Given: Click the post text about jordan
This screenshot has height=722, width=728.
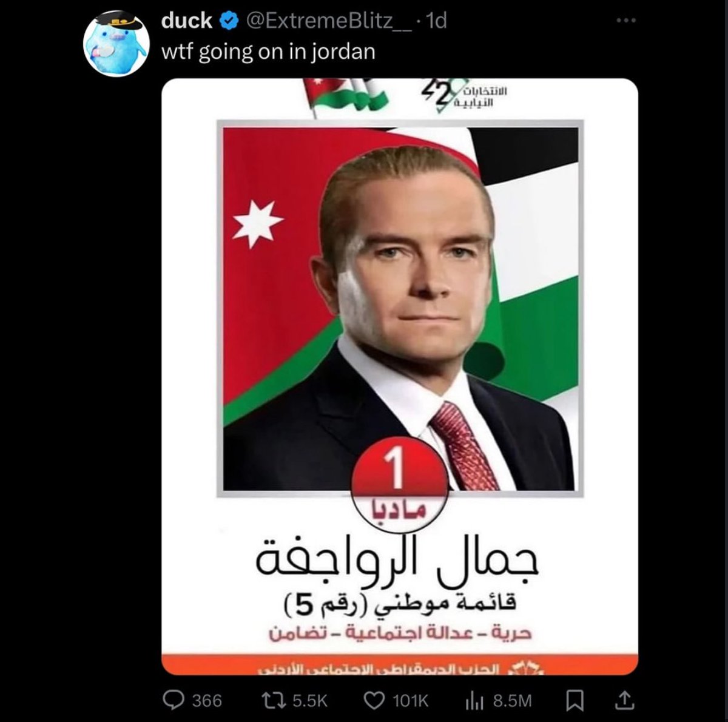Looking at the screenshot, I should click(268, 52).
